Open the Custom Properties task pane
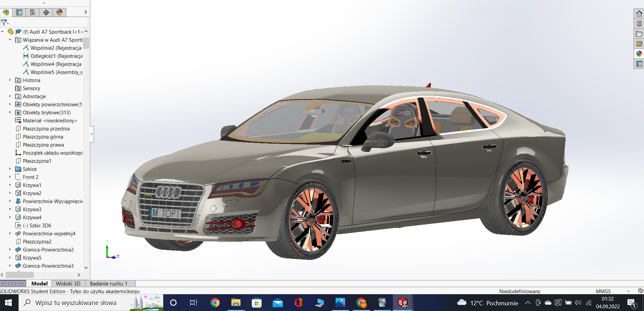Viewport: 644px width, 311px height. 639,64
